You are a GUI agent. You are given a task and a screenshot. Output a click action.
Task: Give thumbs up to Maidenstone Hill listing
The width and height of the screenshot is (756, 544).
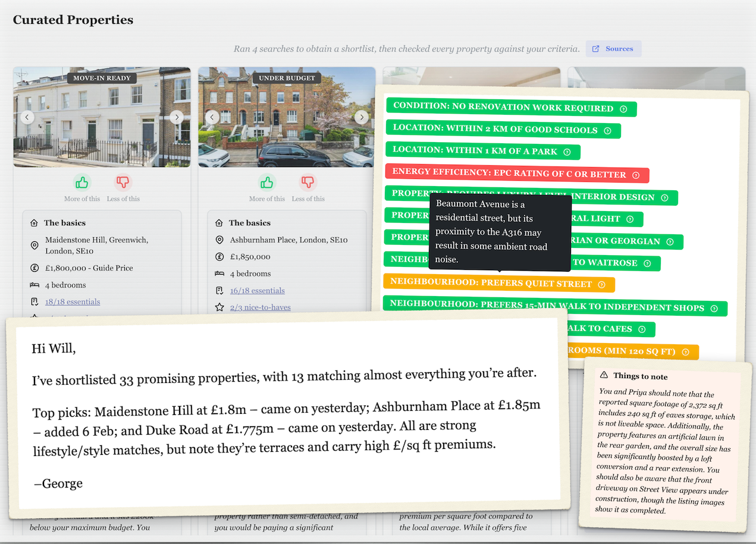click(x=82, y=183)
